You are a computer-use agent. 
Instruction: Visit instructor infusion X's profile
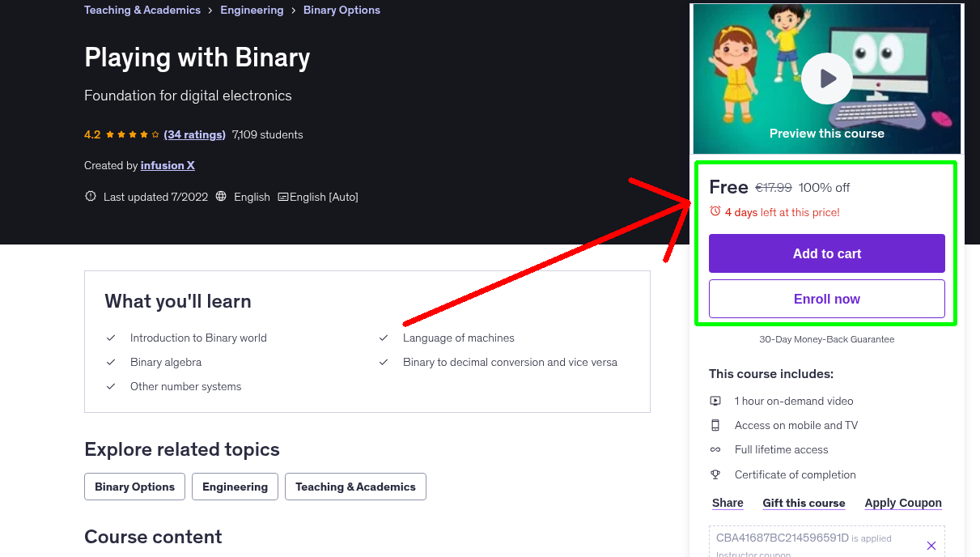coord(168,165)
